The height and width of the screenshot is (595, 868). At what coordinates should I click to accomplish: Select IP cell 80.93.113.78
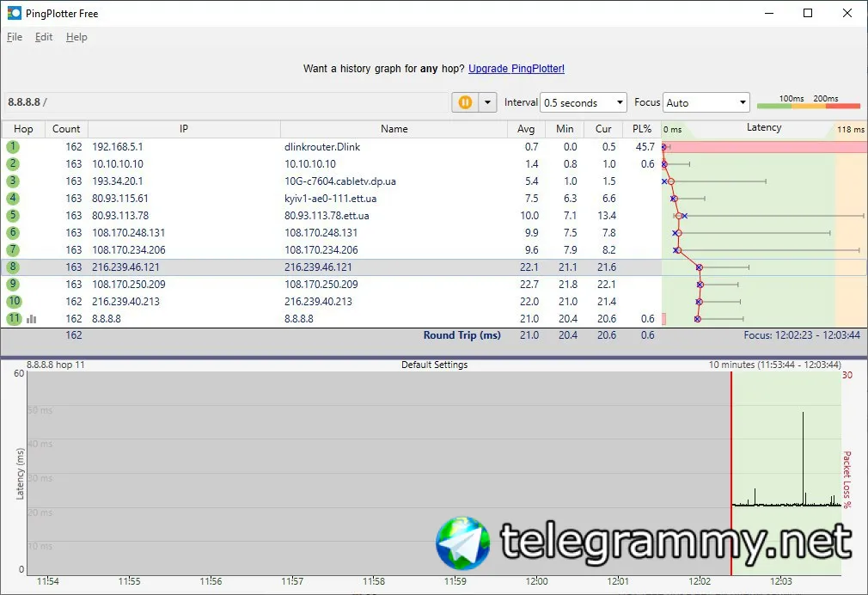coord(120,216)
